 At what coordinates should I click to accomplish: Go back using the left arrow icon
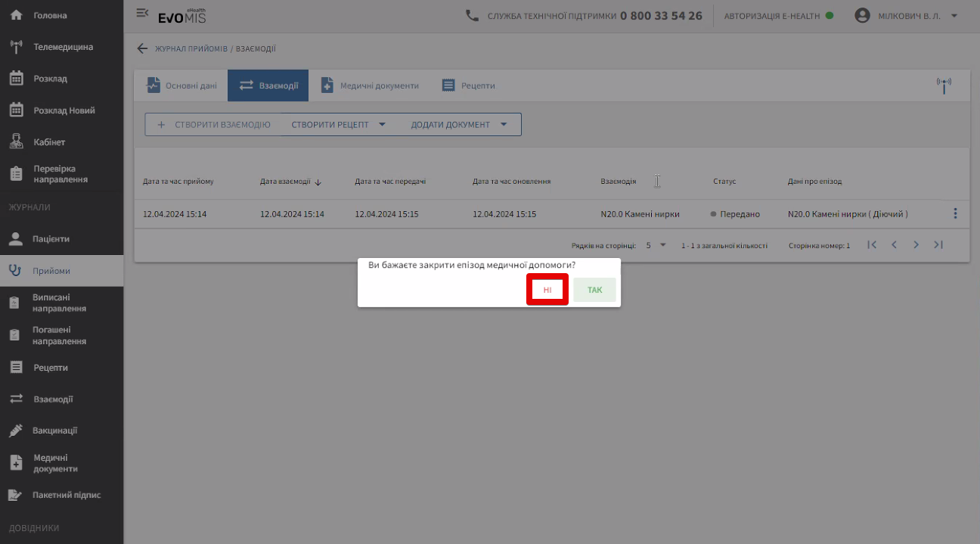[x=142, y=48]
